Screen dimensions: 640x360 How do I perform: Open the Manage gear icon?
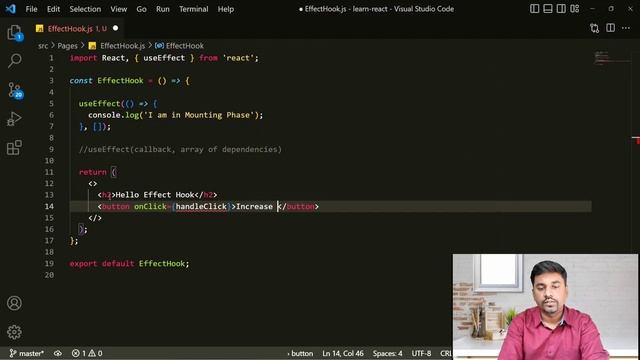pos(14,332)
